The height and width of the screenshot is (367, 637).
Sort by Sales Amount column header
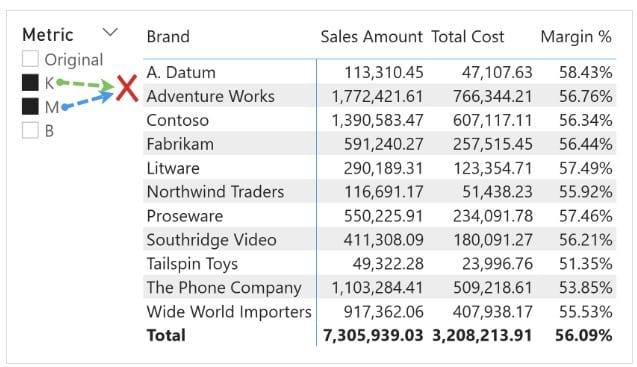[372, 37]
